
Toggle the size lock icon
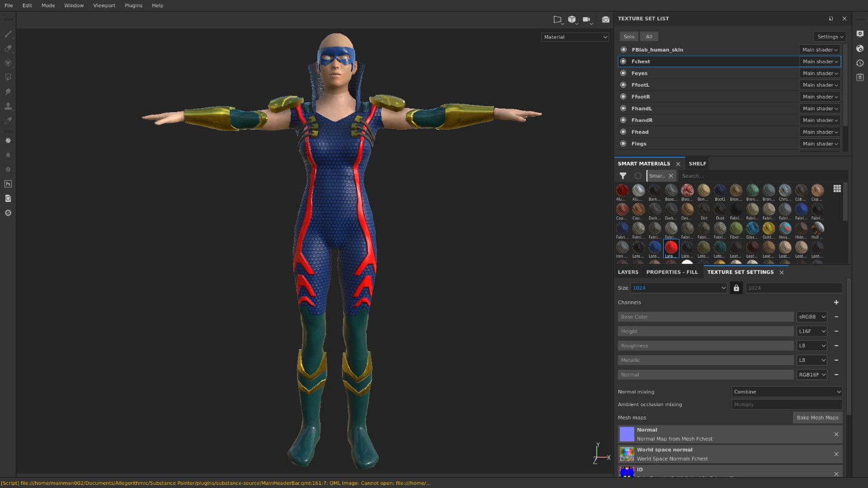(x=736, y=288)
